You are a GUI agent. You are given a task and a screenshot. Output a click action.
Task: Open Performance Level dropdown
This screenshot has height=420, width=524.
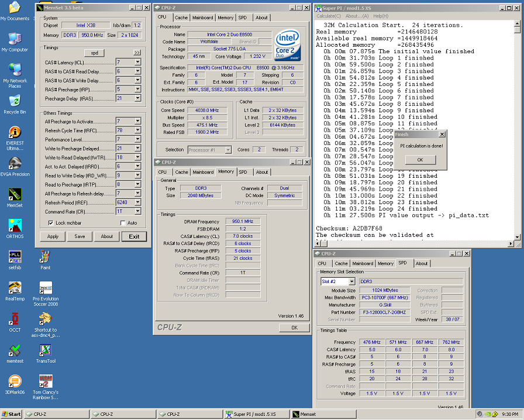click(x=137, y=139)
